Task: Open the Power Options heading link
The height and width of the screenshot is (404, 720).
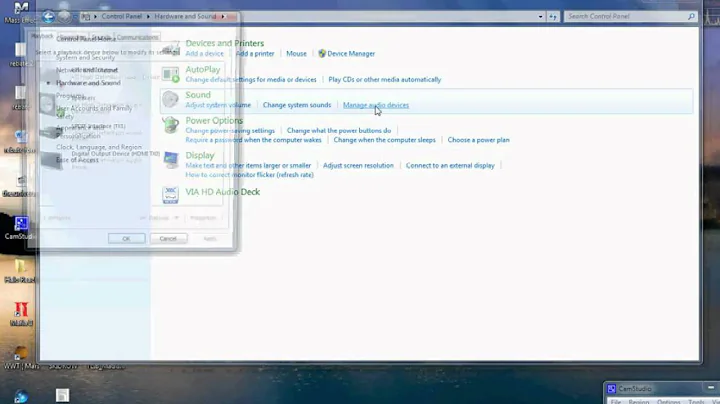Action: [x=214, y=121]
